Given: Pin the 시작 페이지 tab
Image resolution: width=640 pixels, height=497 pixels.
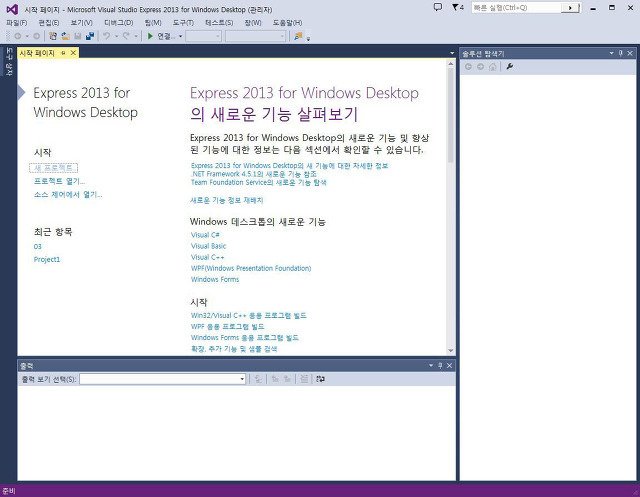Looking at the screenshot, I should pyautogui.click(x=63, y=53).
